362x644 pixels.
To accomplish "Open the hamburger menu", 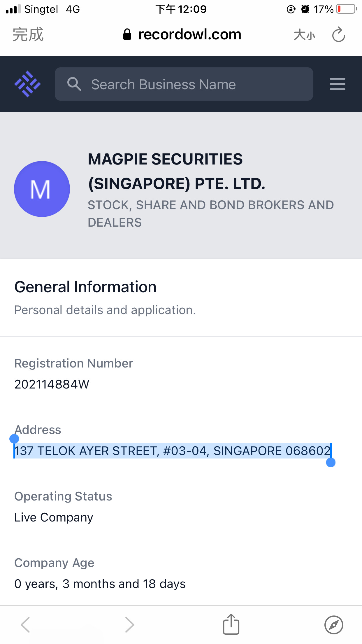I will pyautogui.click(x=337, y=84).
